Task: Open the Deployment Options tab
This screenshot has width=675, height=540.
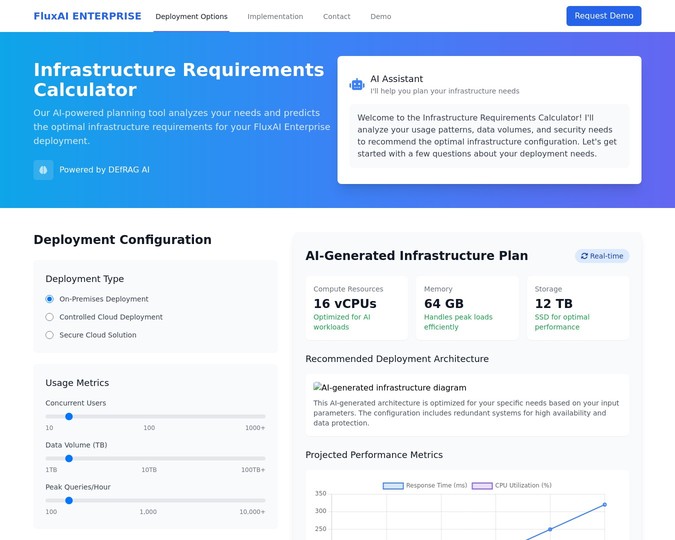Action: (x=192, y=16)
